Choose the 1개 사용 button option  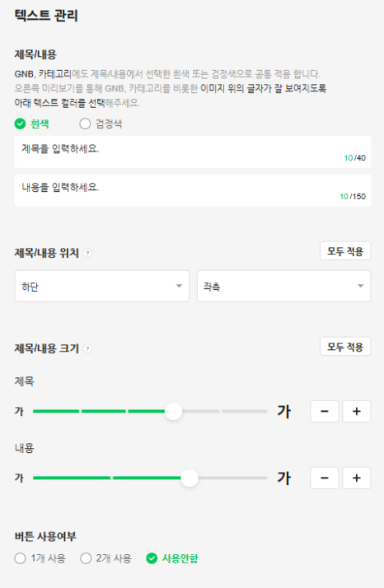40,558
